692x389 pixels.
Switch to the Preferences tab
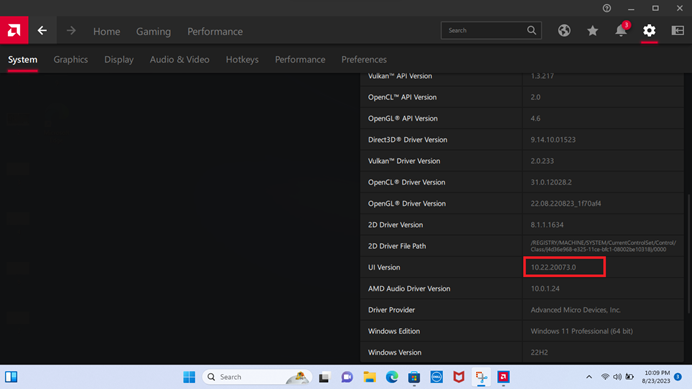[364, 59]
